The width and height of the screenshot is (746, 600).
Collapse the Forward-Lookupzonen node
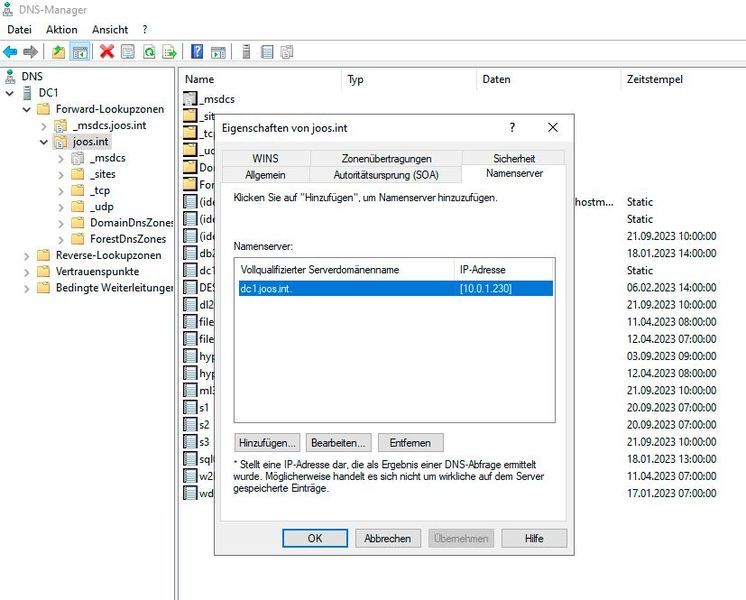[x=27, y=109]
